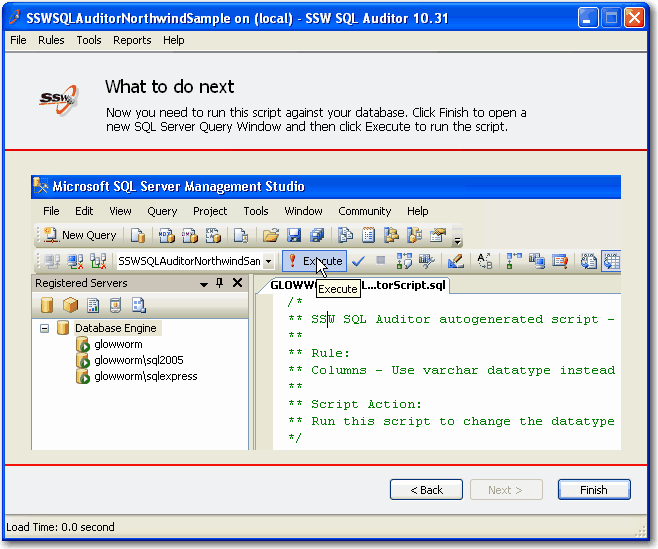
Task: Click the Design Query in Editor icon
Action: point(455,261)
